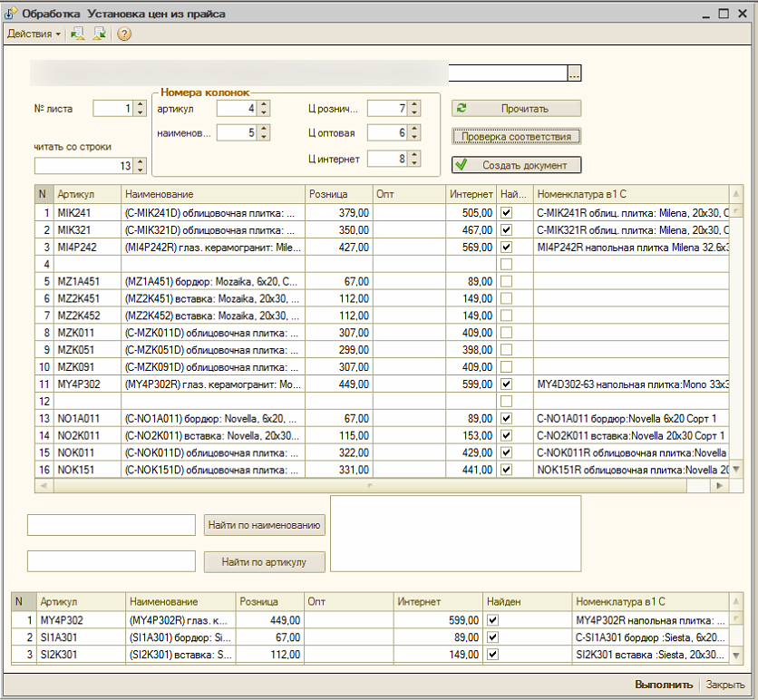Toggle Найден checkbox for row MIK241

[x=507, y=212]
